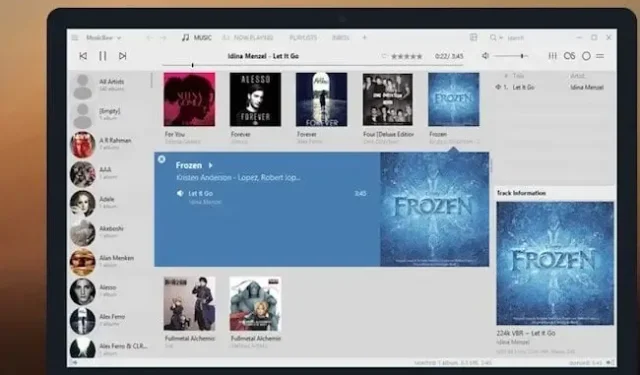This screenshot has width=640, height=375.
Task: Mute using the speaker icon
Action: click(485, 55)
